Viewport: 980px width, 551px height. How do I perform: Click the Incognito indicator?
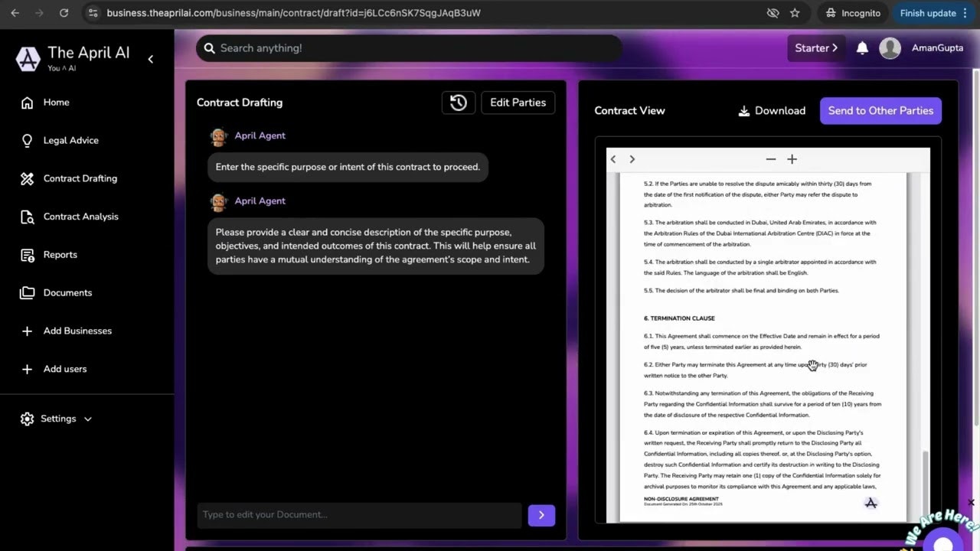point(853,13)
